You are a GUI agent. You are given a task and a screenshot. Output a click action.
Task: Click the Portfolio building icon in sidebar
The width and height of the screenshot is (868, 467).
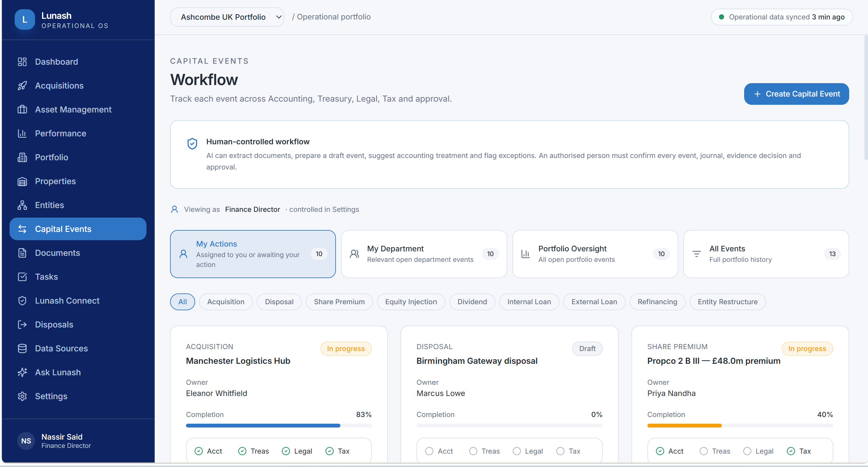coord(22,157)
